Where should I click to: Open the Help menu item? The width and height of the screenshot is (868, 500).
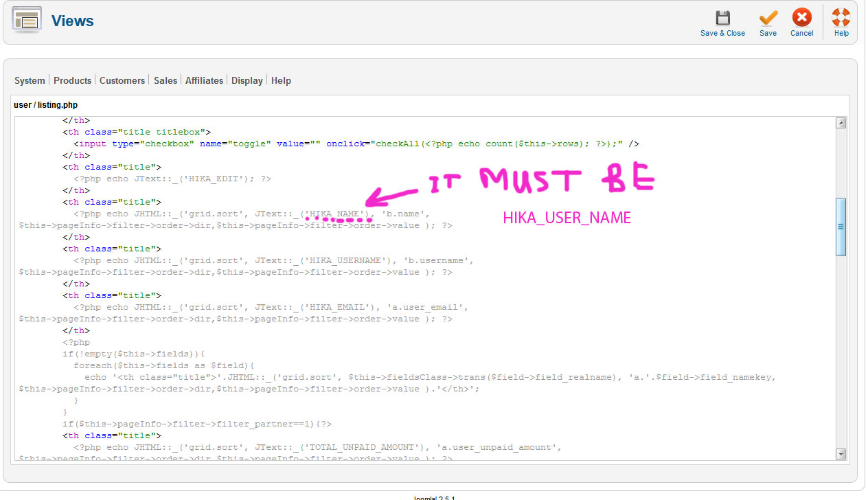point(281,80)
